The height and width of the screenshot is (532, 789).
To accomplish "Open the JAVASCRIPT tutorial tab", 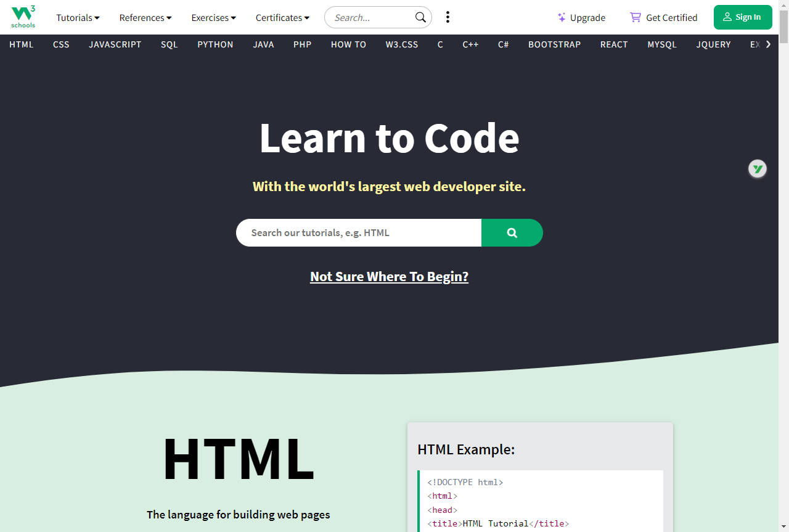I will click(x=115, y=44).
